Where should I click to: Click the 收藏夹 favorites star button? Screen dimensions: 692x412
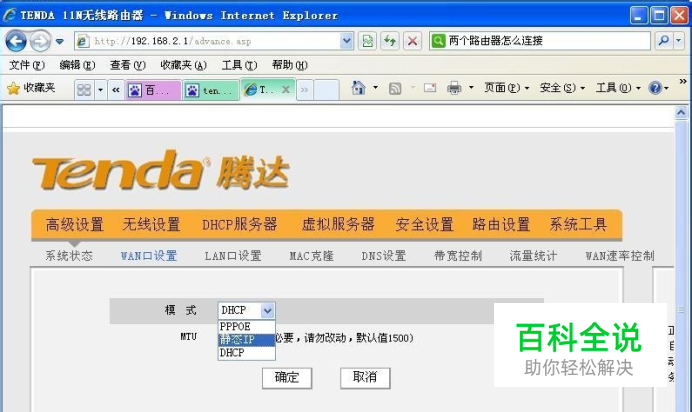click(x=31, y=88)
